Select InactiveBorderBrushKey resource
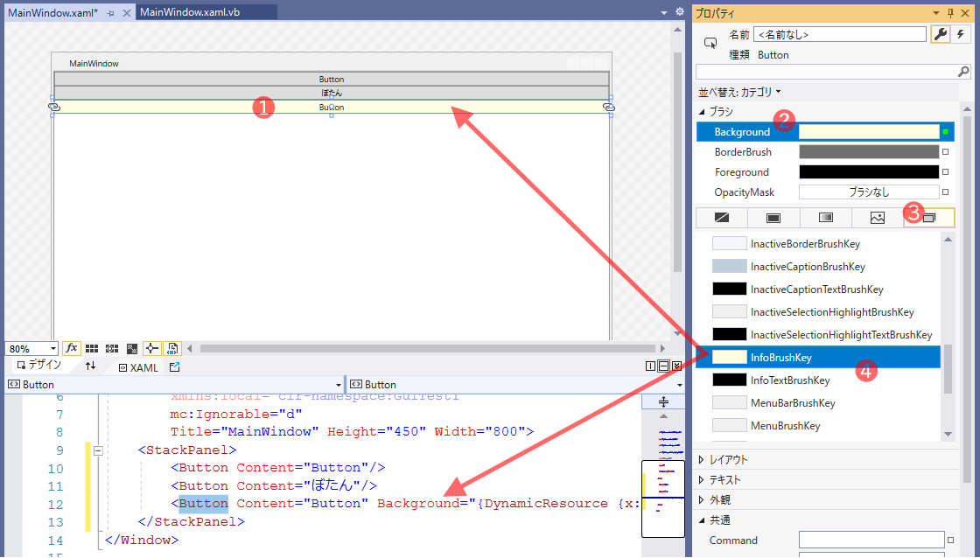This screenshot has height=558, width=980. pyautogui.click(x=818, y=244)
